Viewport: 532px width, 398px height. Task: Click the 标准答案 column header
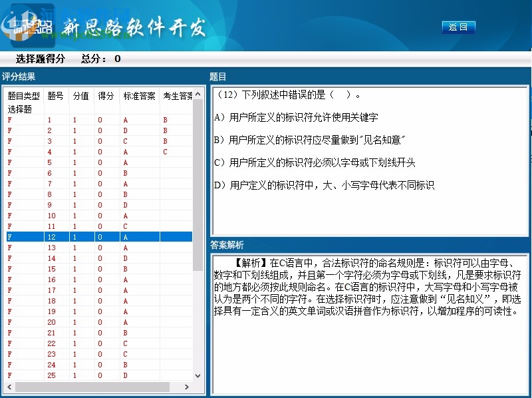pyautogui.click(x=141, y=96)
